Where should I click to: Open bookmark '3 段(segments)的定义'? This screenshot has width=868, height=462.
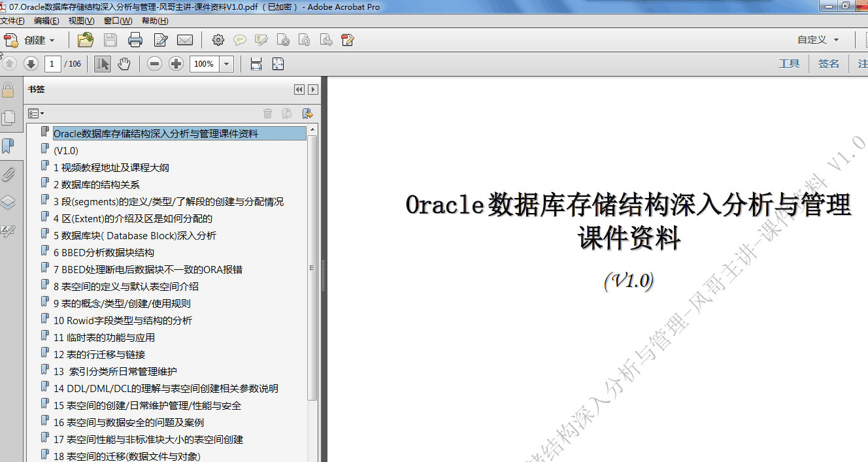click(x=168, y=201)
